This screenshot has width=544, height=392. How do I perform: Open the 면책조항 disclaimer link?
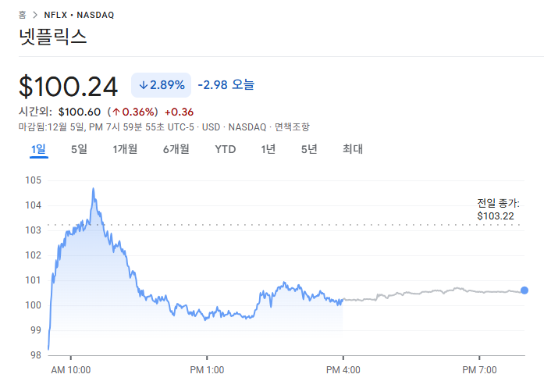point(293,127)
